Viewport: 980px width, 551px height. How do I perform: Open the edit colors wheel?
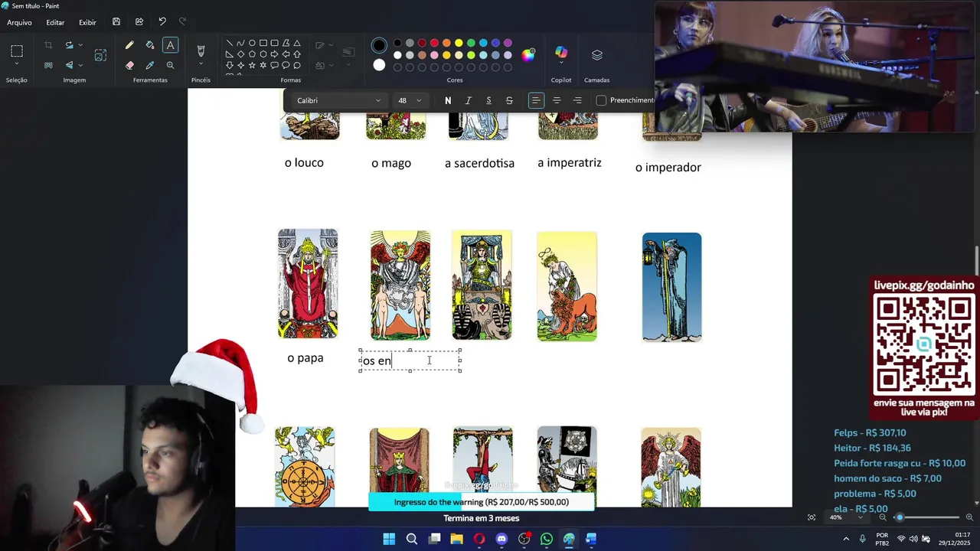coord(528,55)
